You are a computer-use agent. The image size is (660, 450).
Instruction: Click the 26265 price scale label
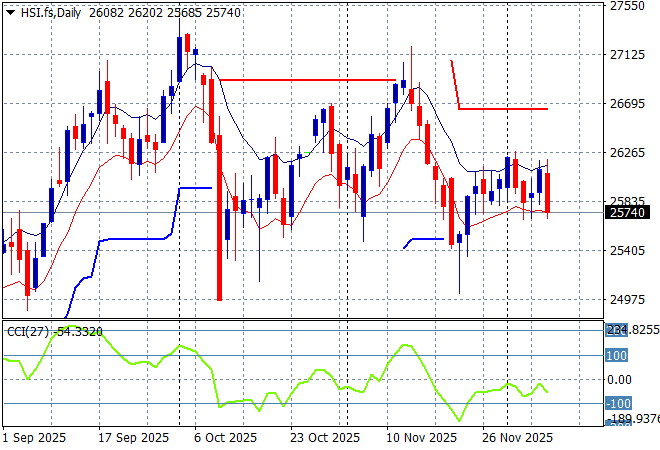627,152
